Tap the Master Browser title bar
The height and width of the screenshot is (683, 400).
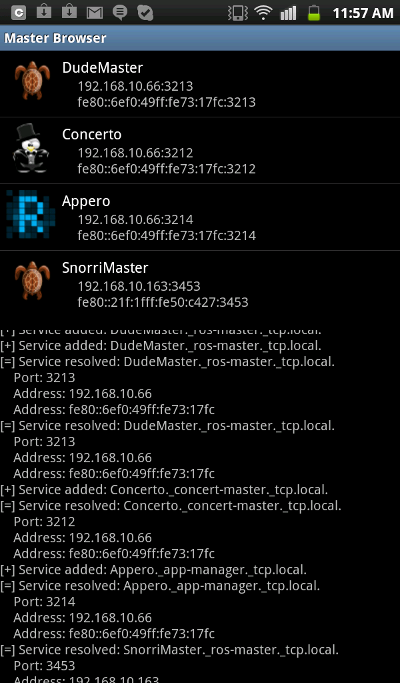point(200,38)
